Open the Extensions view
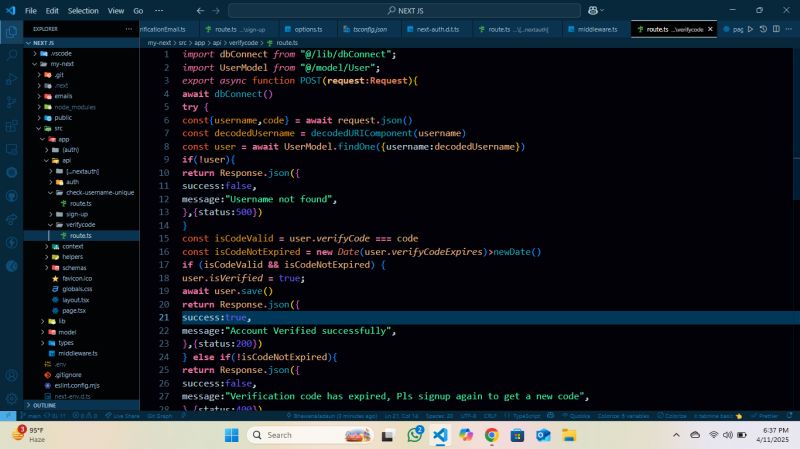This screenshot has height=449, width=800. pyautogui.click(x=12, y=125)
